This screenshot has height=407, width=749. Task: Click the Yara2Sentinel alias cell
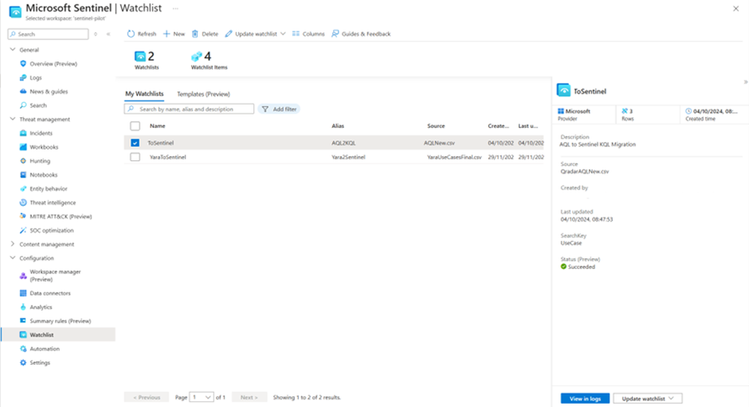coord(348,157)
